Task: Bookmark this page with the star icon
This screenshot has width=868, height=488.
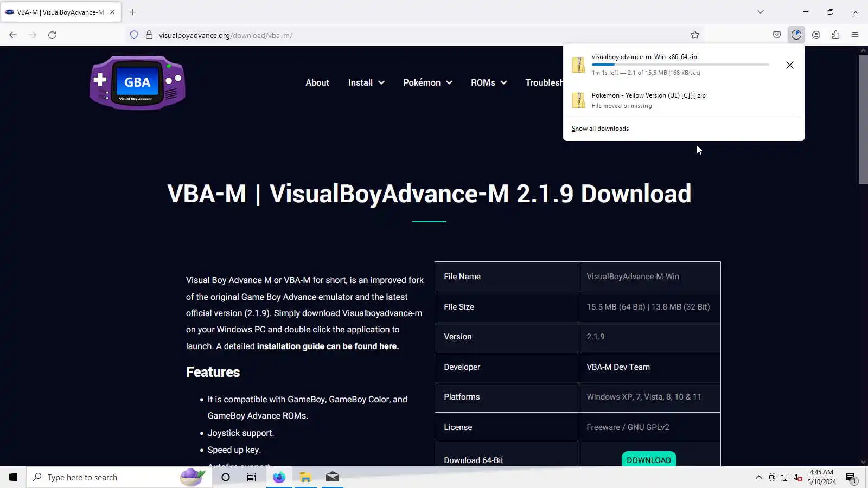Action: coord(695,35)
